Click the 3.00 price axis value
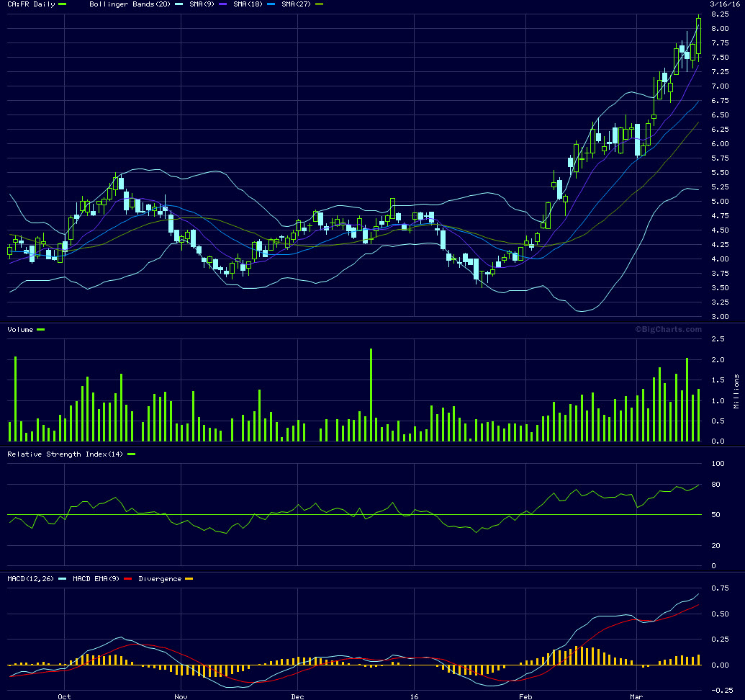This screenshot has height=700, width=745. [x=720, y=316]
